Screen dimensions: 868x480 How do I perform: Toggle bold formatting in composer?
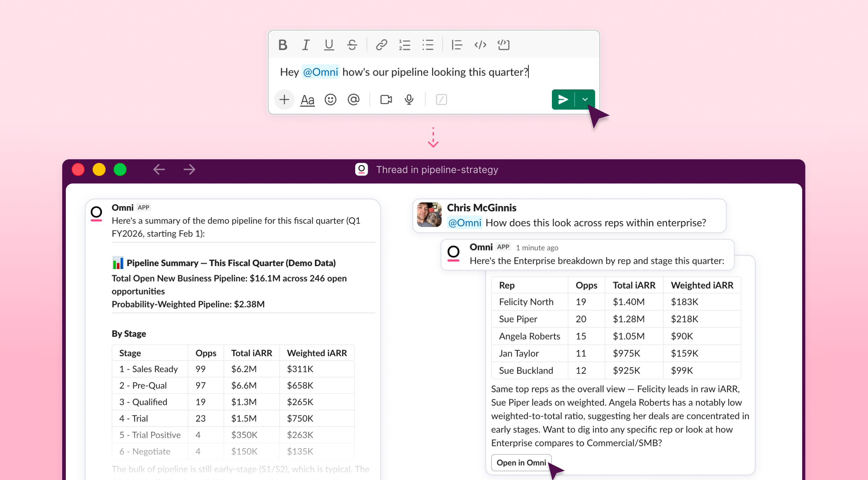(283, 45)
